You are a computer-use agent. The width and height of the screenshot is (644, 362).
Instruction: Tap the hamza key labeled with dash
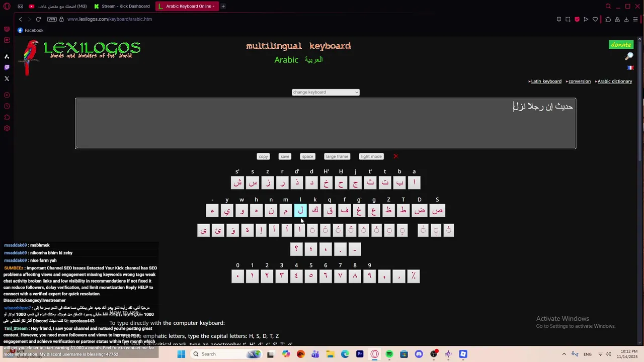pyautogui.click(x=212, y=211)
